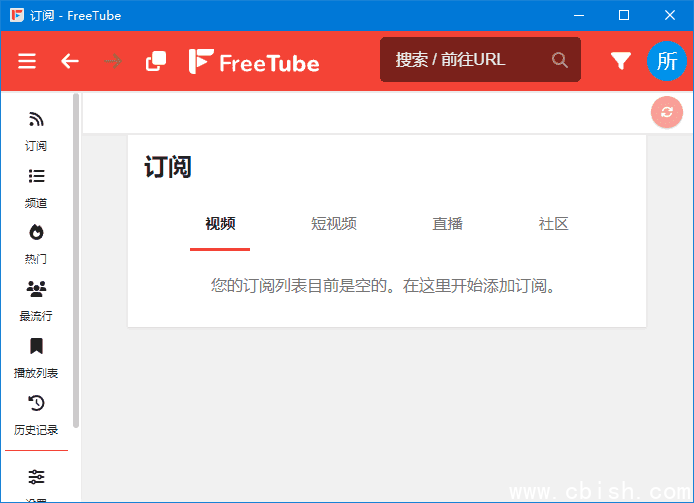Screen dimensions: 694x503
Task: Go back with the left arrow
Action: click(x=70, y=61)
